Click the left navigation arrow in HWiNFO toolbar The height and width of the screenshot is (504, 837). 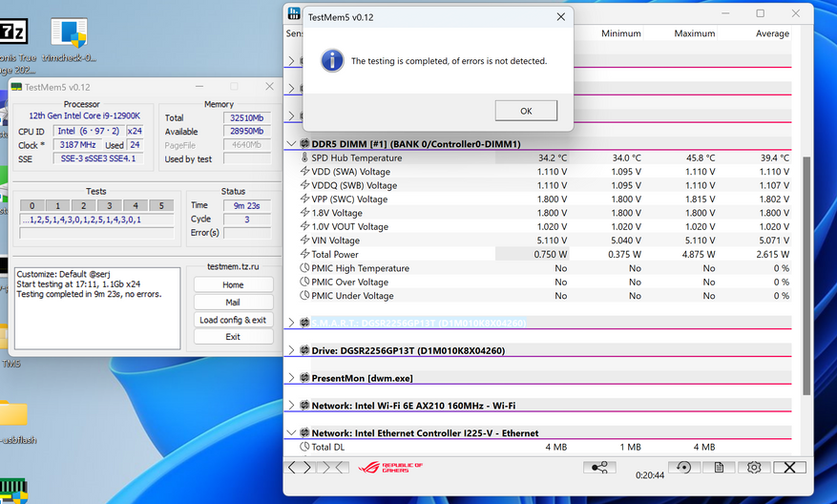[293, 467]
